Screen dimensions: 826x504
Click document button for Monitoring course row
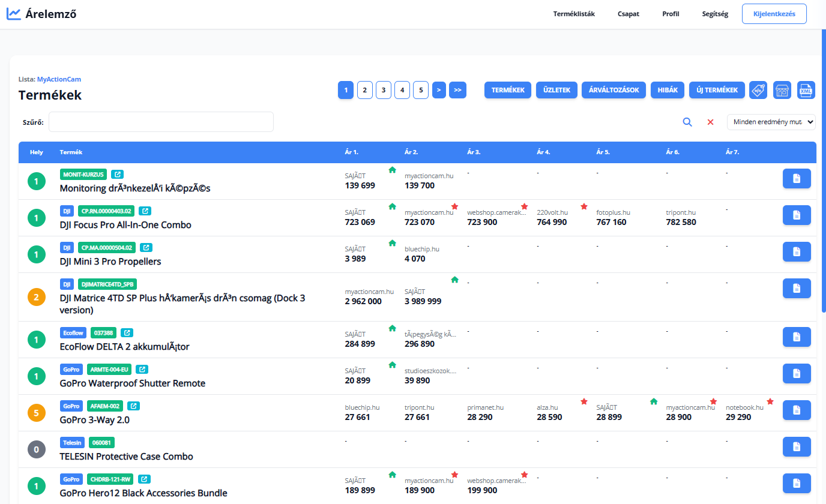point(797,178)
